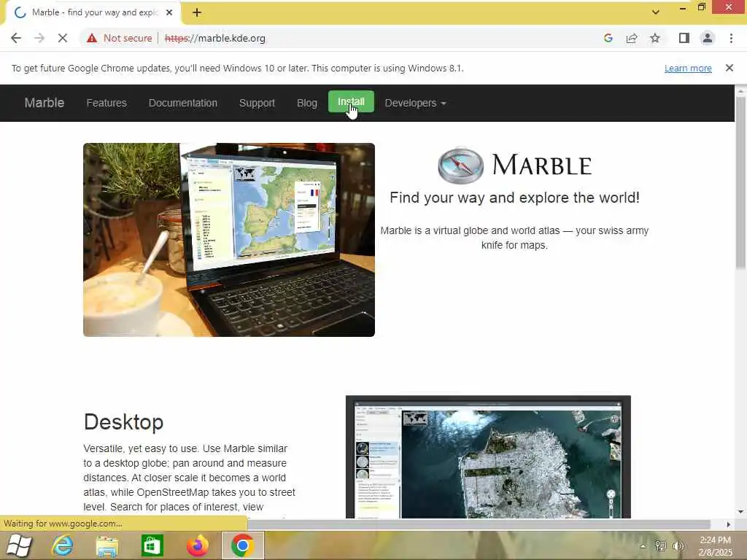Image resolution: width=747 pixels, height=560 pixels.
Task: Click the share page icon
Action: coord(632,38)
